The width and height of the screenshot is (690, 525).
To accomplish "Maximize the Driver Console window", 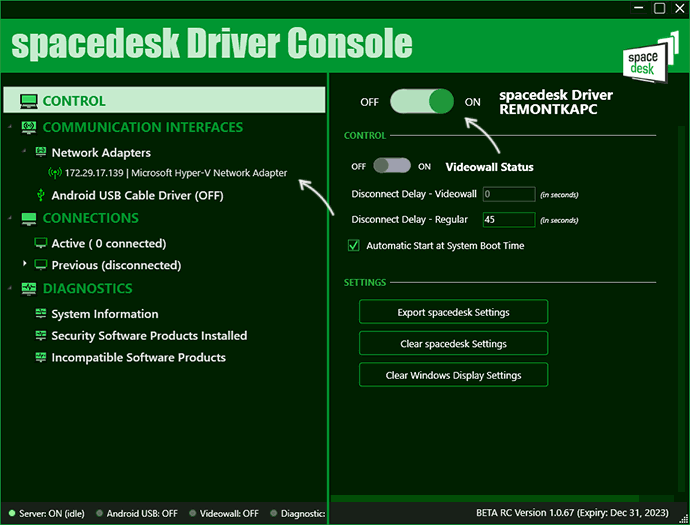I will click(660, 8).
